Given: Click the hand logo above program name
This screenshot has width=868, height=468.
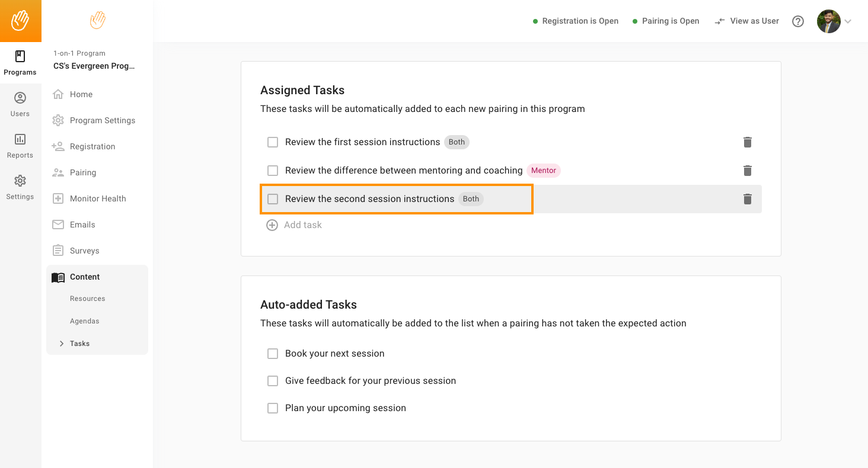Looking at the screenshot, I should (97, 20).
